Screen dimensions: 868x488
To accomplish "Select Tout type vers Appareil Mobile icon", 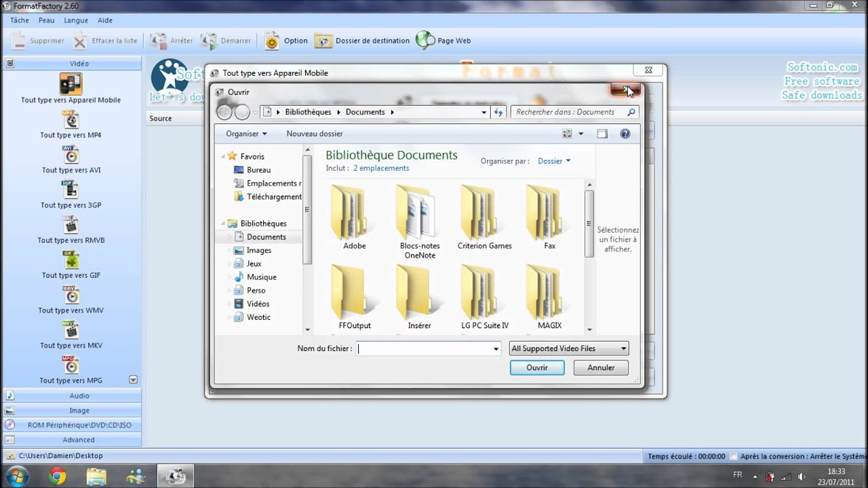I will point(71,84).
